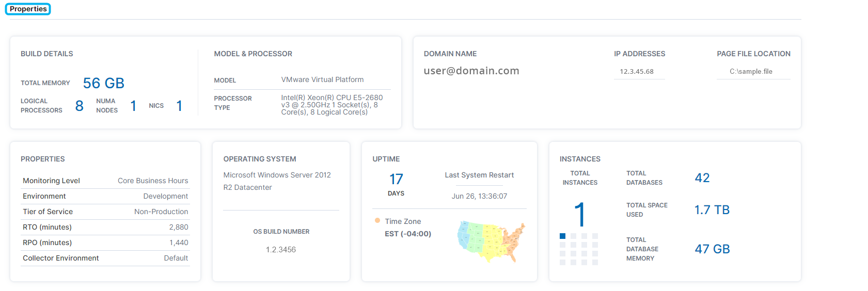The height and width of the screenshot is (291, 868).
Task: Open the user@domain.com domain name
Action: pos(471,71)
